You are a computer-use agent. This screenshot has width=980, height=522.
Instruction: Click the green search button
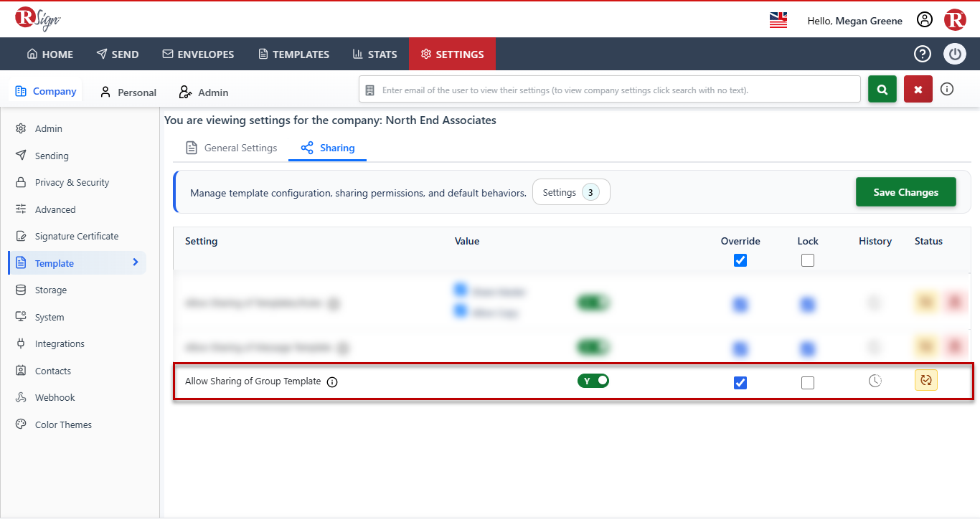click(x=882, y=90)
